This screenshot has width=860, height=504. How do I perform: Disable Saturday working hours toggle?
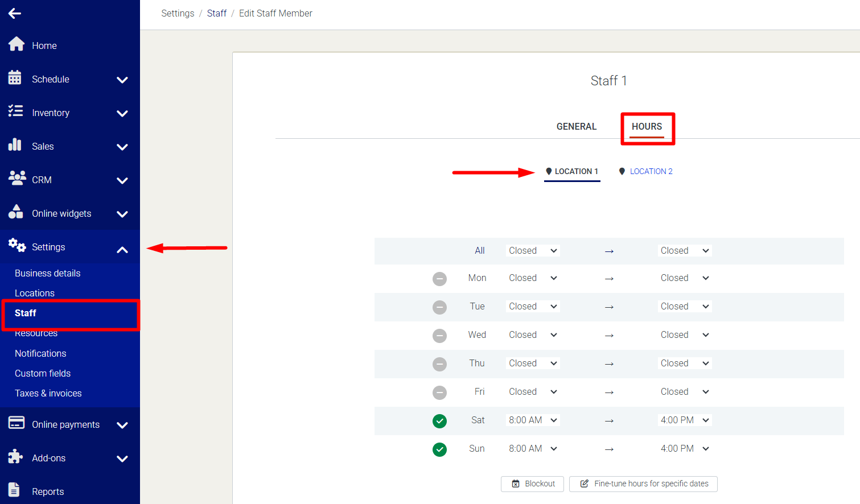coord(439,421)
